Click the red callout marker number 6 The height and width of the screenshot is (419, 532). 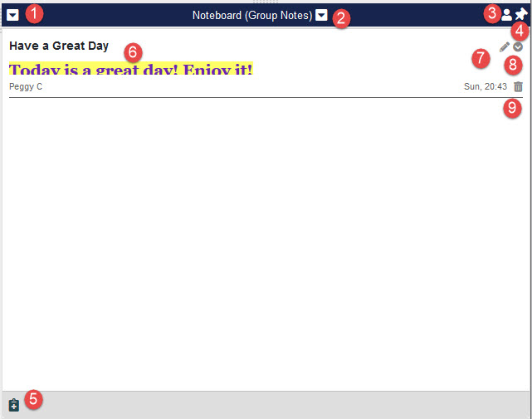tap(133, 51)
